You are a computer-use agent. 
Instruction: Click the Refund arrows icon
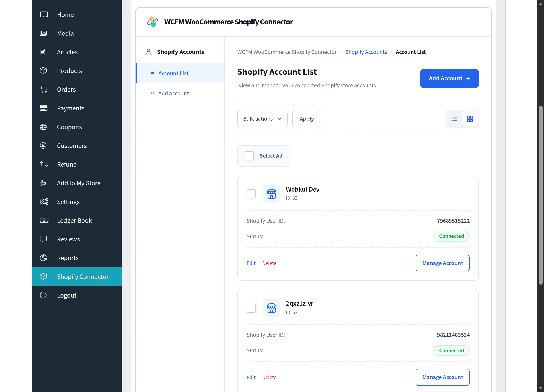(x=44, y=164)
